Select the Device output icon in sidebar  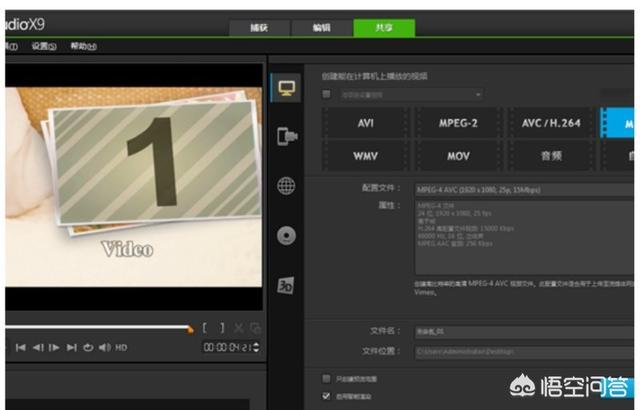pyautogui.click(x=285, y=136)
